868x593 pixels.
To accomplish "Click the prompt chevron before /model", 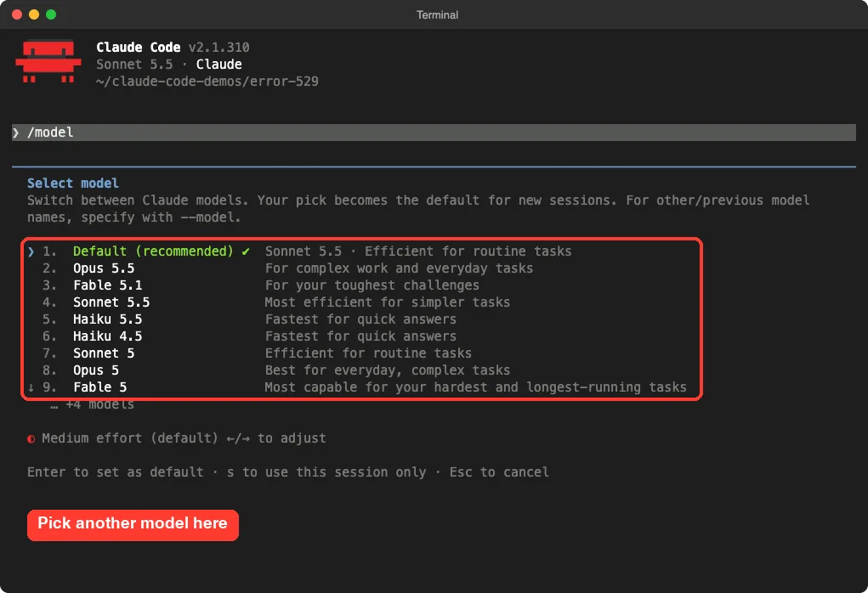I will (x=16, y=133).
